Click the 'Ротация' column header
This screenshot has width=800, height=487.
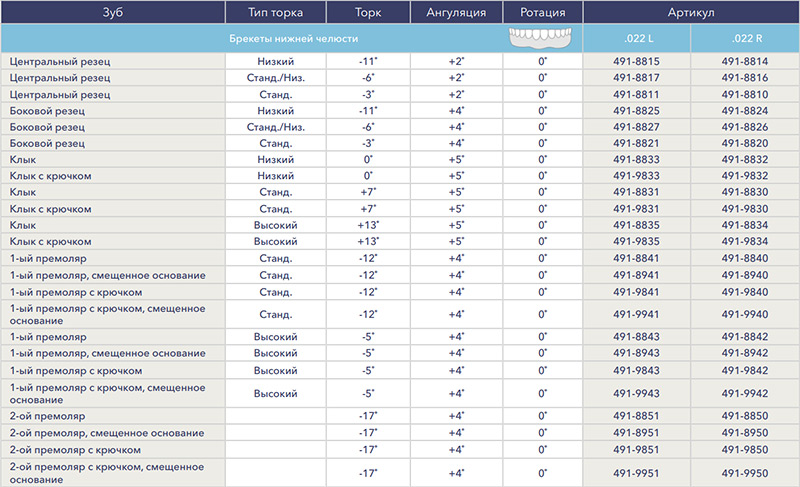pyautogui.click(x=542, y=12)
